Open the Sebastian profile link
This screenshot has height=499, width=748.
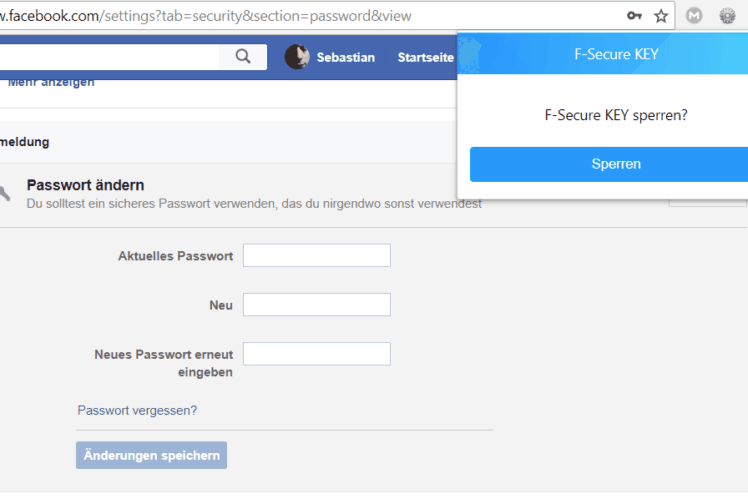[345, 57]
